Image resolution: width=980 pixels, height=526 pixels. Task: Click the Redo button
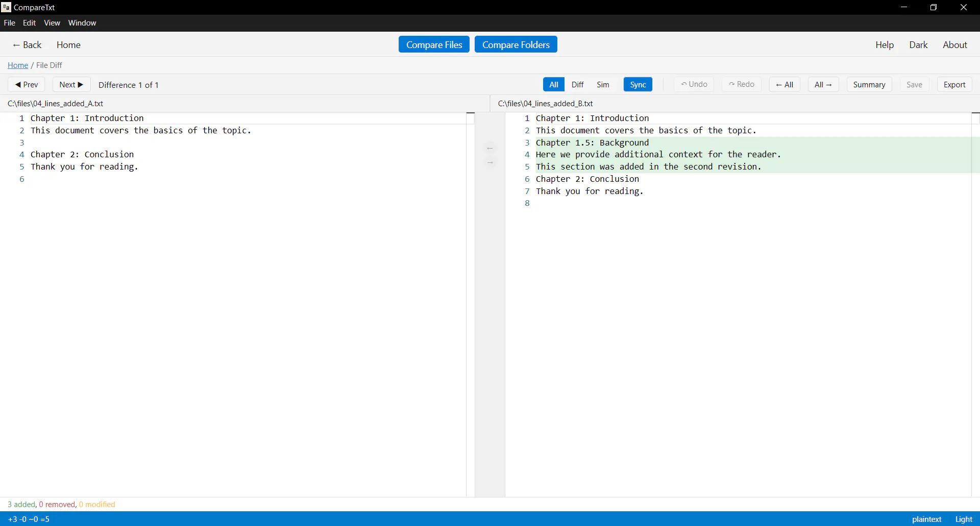pyautogui.click(x=742, y=84)
